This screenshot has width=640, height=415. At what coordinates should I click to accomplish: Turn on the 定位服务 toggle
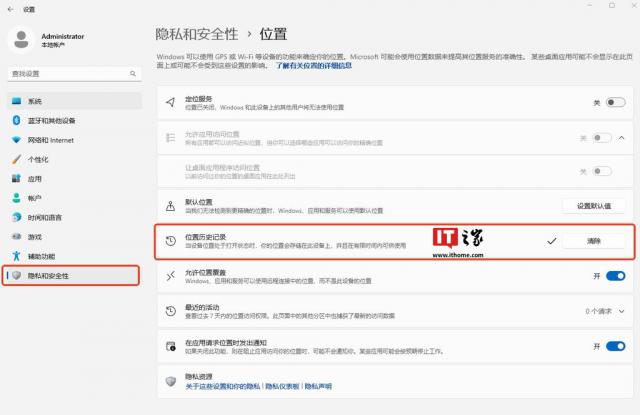point(615,102)
